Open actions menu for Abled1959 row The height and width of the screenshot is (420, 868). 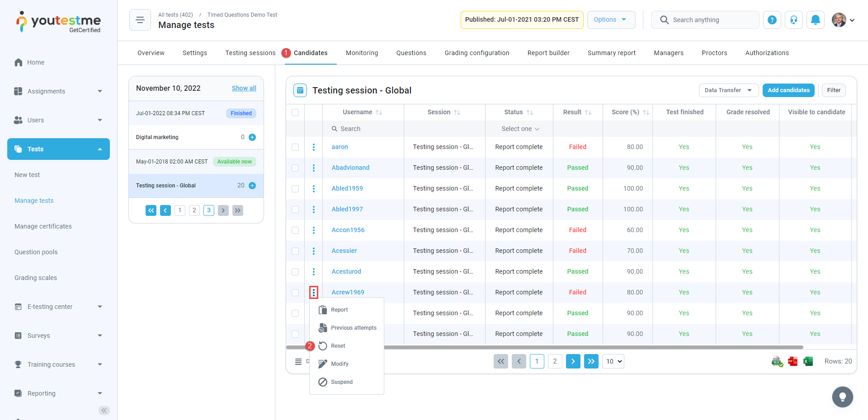313,189
